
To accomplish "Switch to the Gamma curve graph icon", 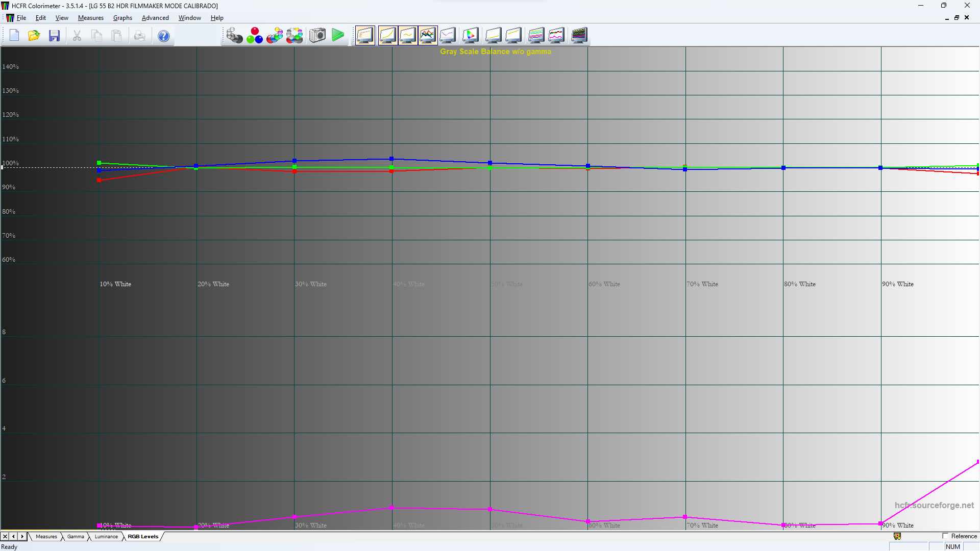I will [388, 35].
